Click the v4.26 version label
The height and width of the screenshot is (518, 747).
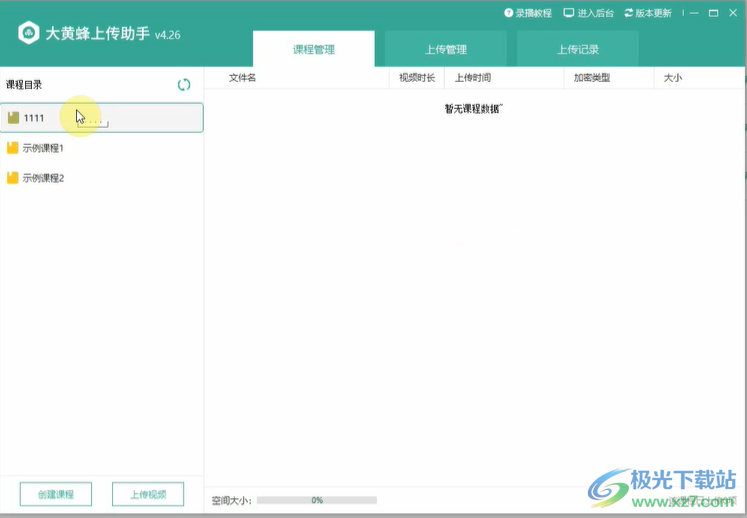168,35
